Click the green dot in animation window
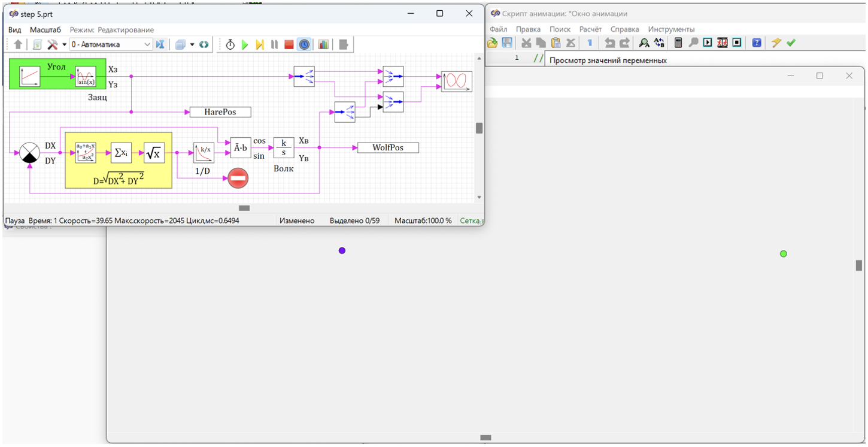The image size is (868, 447). [x=783, y=253]
